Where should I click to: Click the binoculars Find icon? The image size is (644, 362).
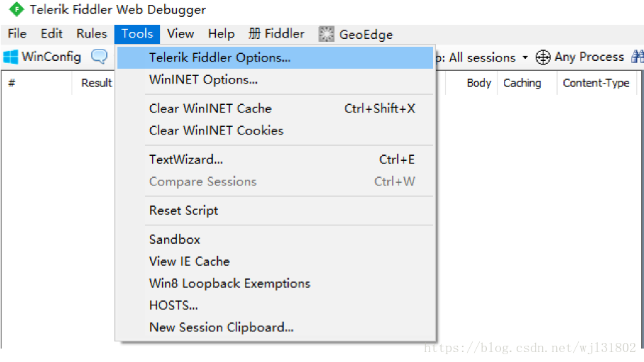(637, 57)
